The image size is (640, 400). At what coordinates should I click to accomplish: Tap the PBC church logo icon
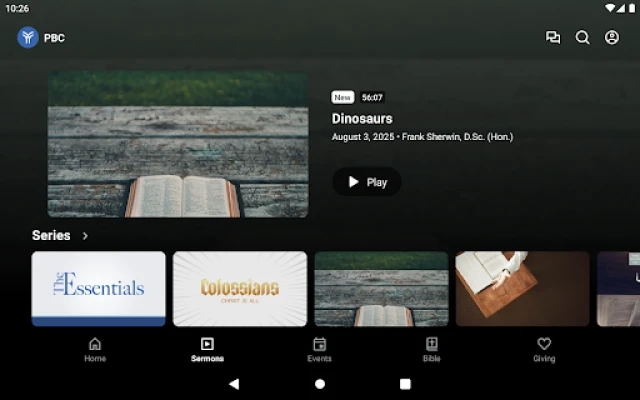(28, 38)
